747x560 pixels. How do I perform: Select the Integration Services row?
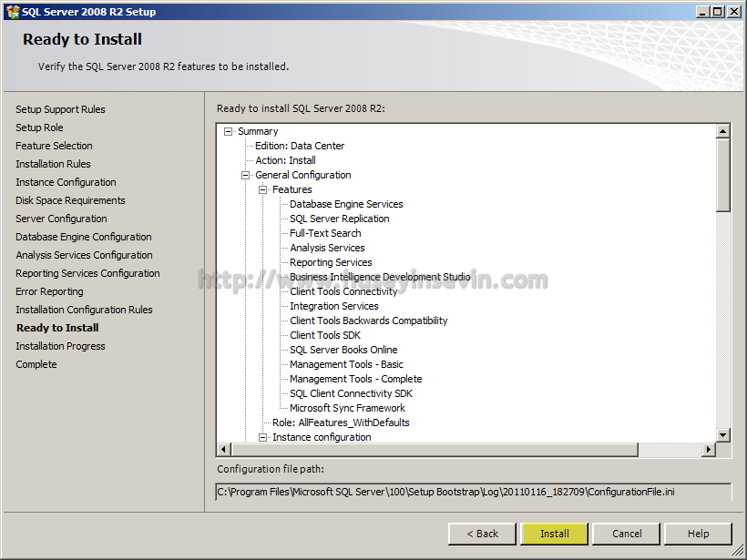334,306
